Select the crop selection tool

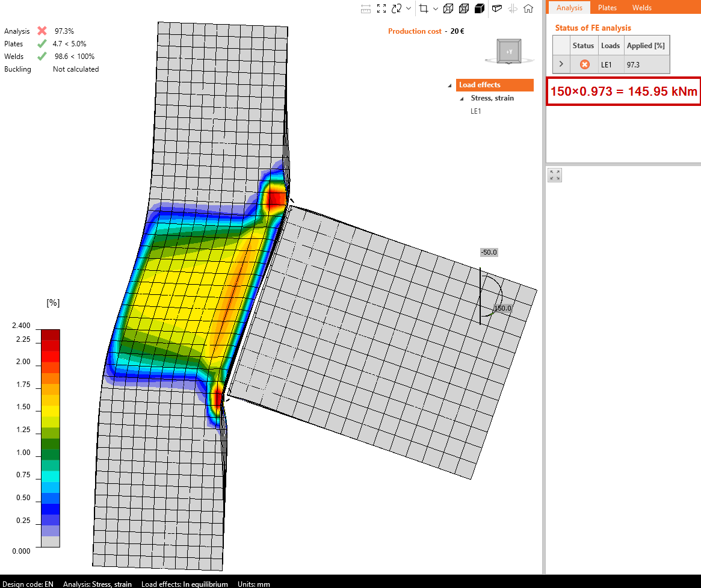424,8
